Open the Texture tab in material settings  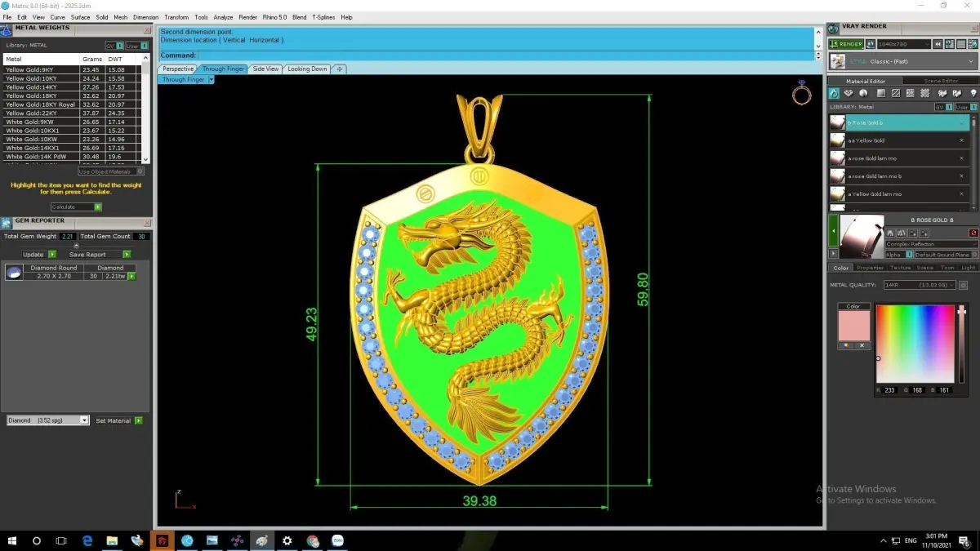pos(900,268)
